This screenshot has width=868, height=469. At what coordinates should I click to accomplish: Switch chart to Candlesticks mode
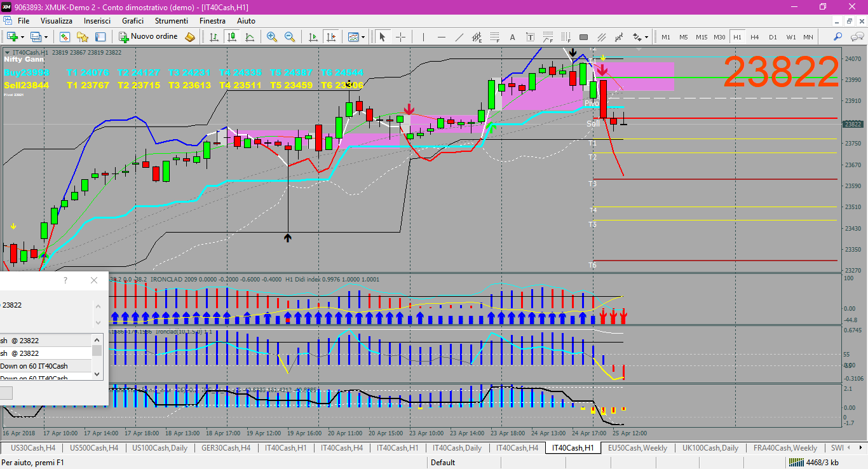tap(232, 37)
